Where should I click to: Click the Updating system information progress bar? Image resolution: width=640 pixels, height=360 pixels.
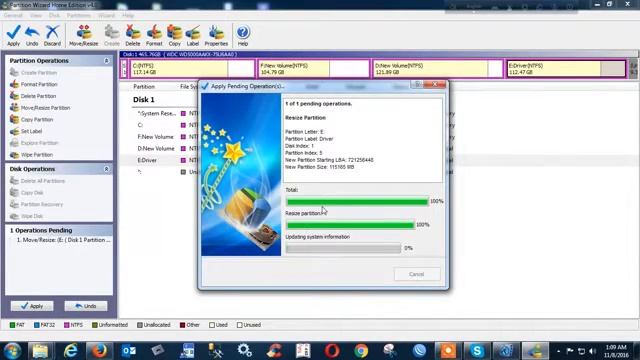coord(343,249)
